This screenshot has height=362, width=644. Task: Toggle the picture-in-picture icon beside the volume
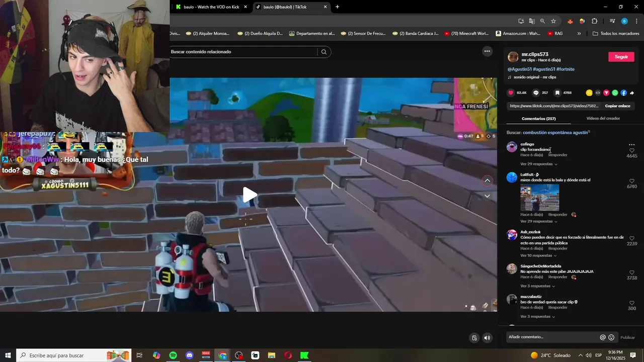coord(474,338)
